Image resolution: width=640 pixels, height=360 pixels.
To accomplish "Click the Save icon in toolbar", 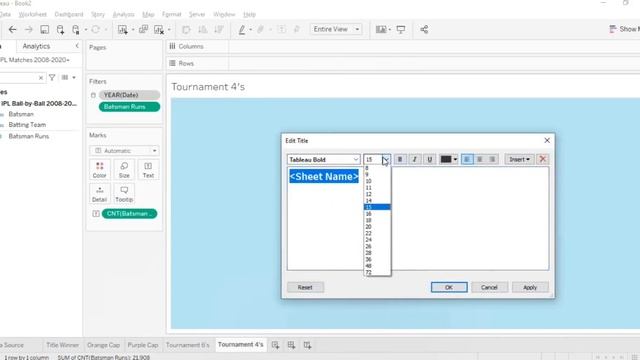I will click(x=44, y=29).
